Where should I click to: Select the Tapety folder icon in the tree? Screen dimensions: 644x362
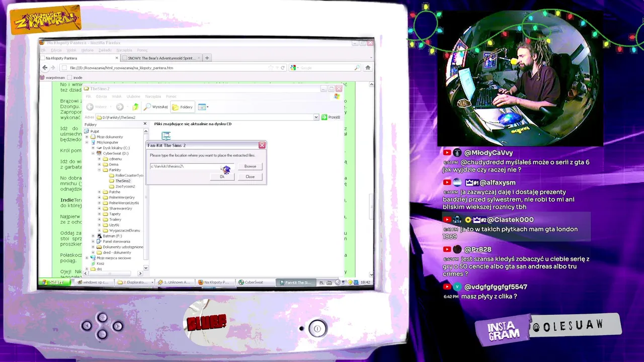[105, 214]
